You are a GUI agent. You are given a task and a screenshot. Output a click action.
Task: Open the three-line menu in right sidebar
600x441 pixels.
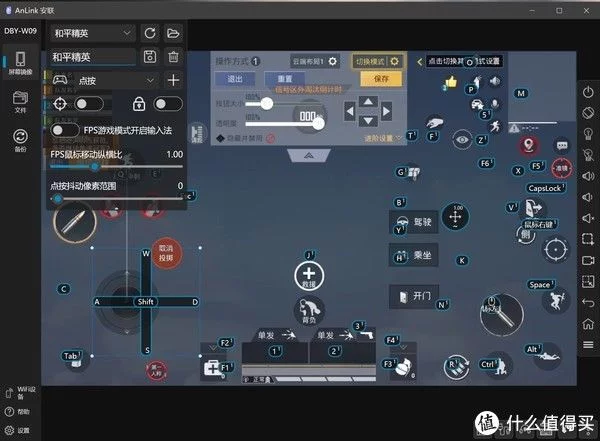coord(588,345)
